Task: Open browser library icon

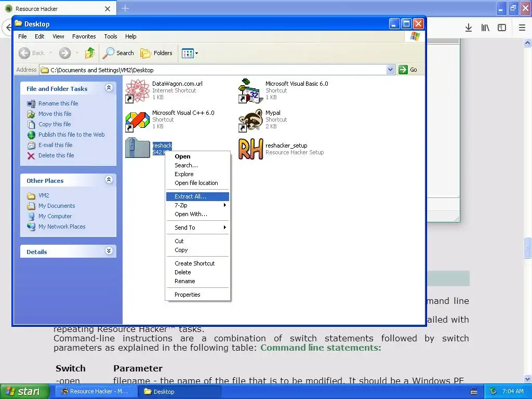Action: (x=485, y=28)
